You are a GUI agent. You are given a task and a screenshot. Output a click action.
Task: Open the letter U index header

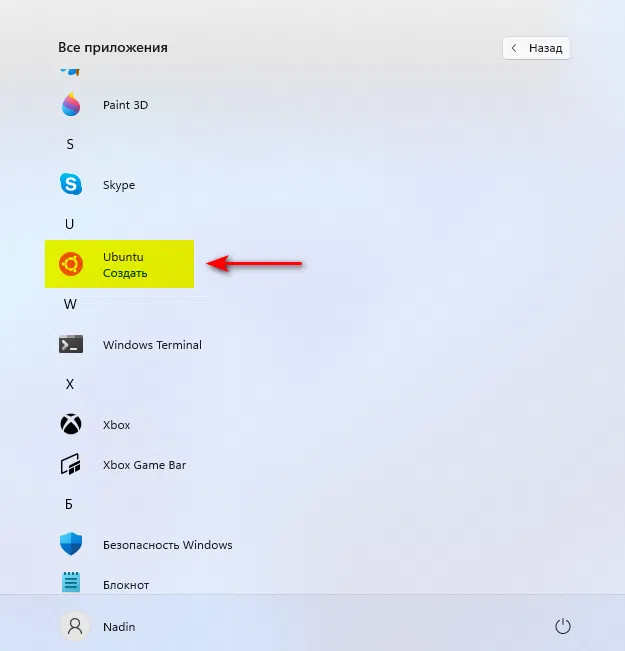click(x=70, y=224)
